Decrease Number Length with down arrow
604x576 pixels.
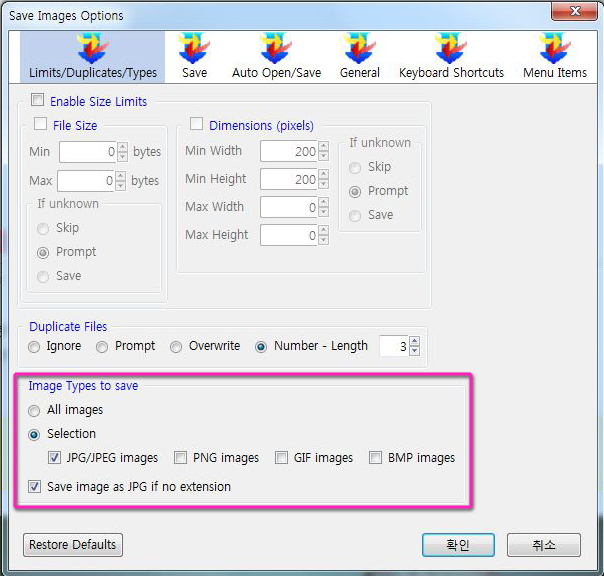coord(414,351)
